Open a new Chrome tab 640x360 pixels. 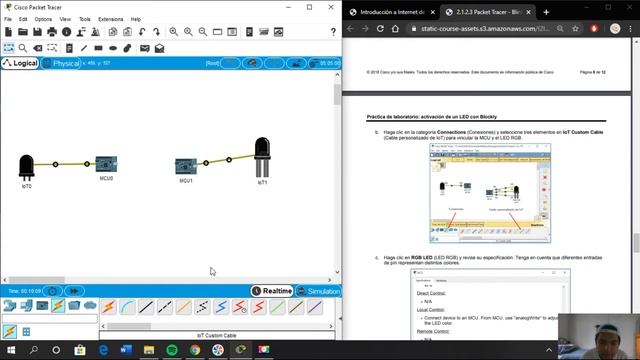[546, 12]
